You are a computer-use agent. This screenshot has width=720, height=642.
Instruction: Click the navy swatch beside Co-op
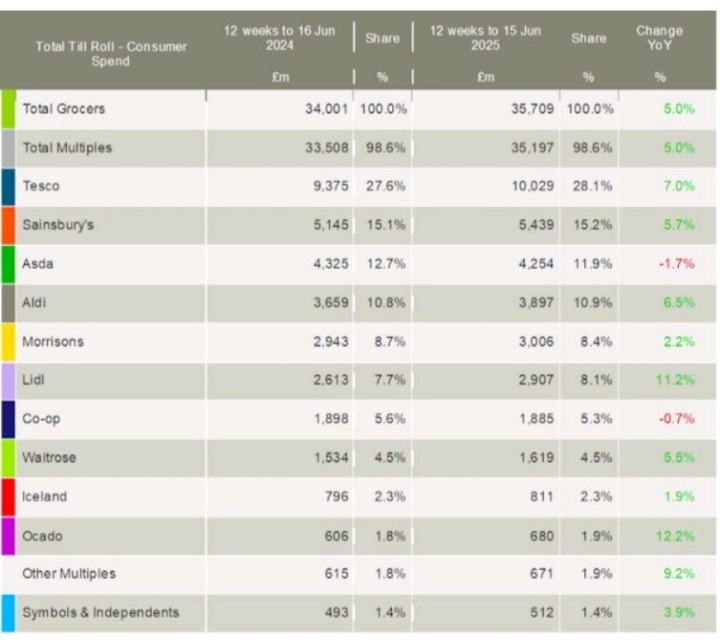pos(8,419)
